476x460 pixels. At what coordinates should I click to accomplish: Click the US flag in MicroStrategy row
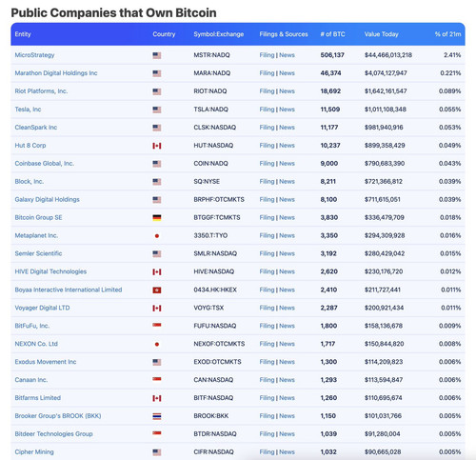coord(157,55)
